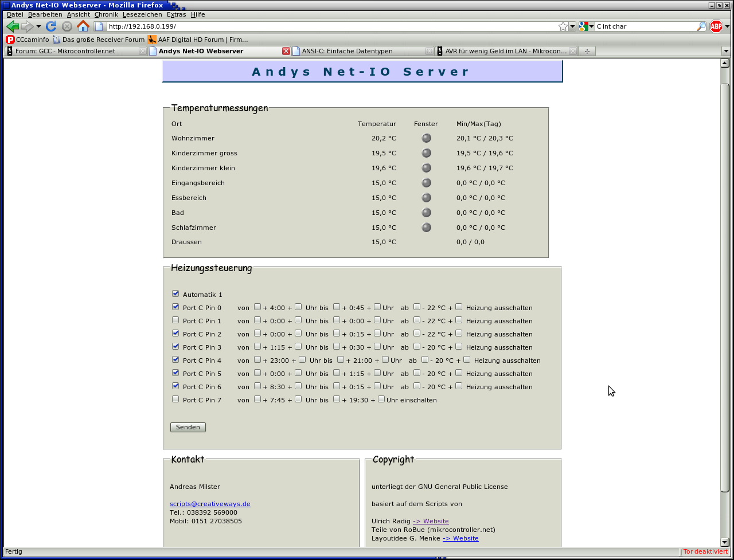
Task: Click the Senden button
Action: (188, 427)
